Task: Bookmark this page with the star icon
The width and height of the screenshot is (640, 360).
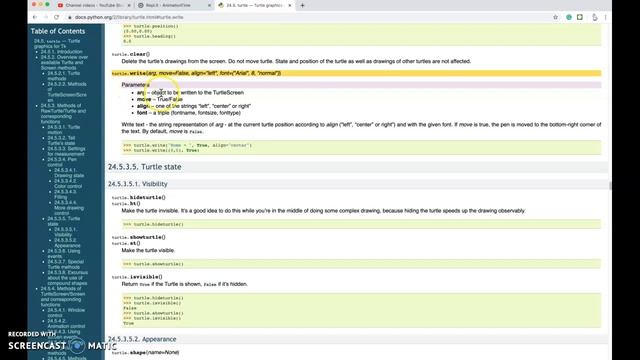Action: [x=555, y=17]
